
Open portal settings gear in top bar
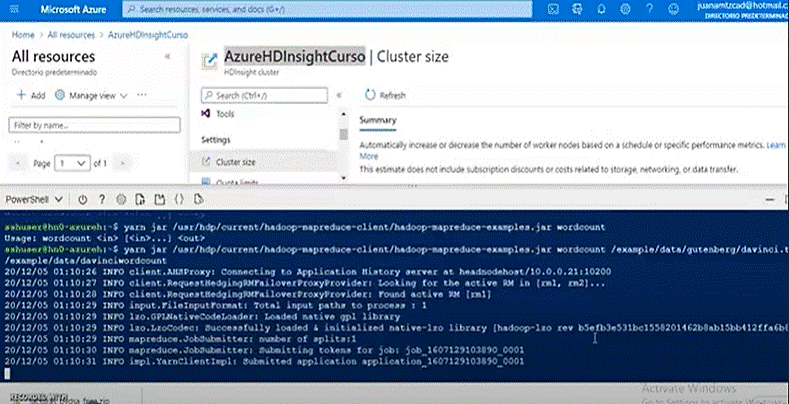pyautogui.click(x=625, y=9)
